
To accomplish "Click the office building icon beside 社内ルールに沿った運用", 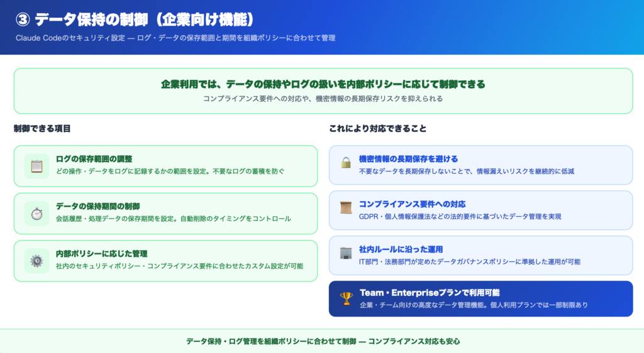I will (346, 253).
